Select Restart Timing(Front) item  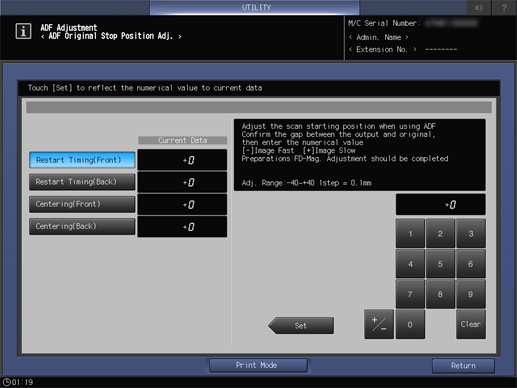82,160
